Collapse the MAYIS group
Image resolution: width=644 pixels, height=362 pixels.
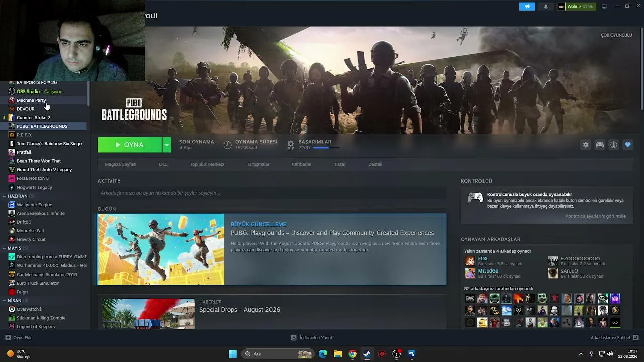[x=4, y=248]
